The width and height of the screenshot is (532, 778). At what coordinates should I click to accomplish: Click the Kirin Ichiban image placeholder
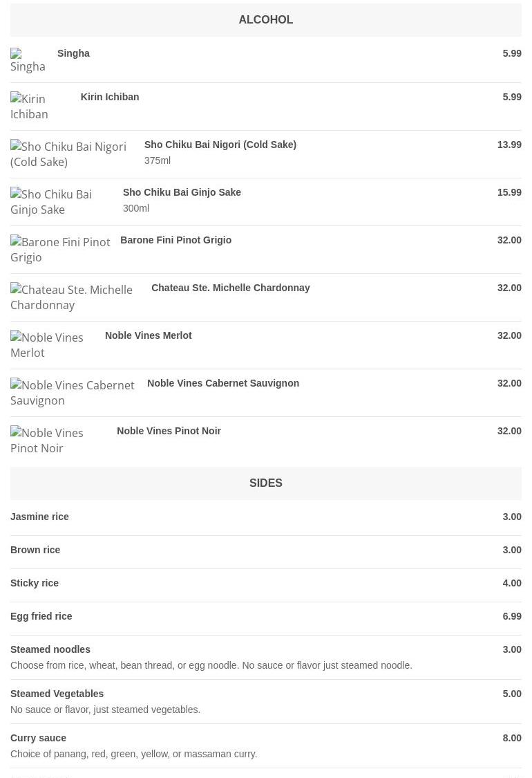tap(29, 106)
